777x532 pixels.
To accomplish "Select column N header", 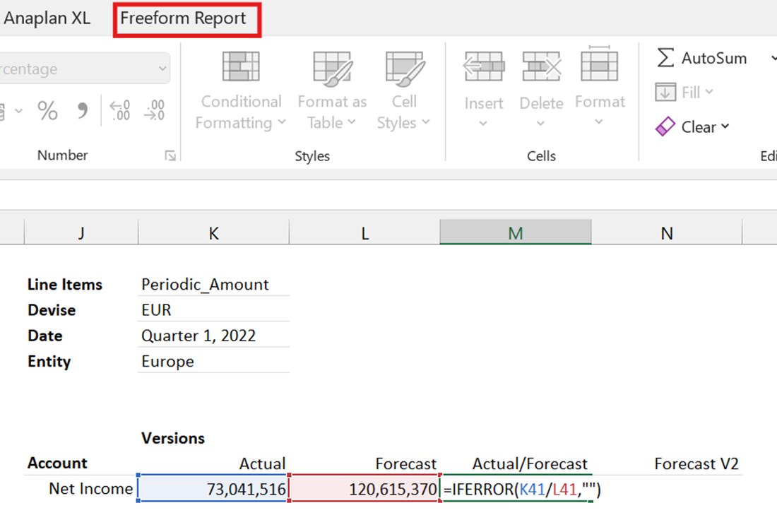I will coord(667,233).
